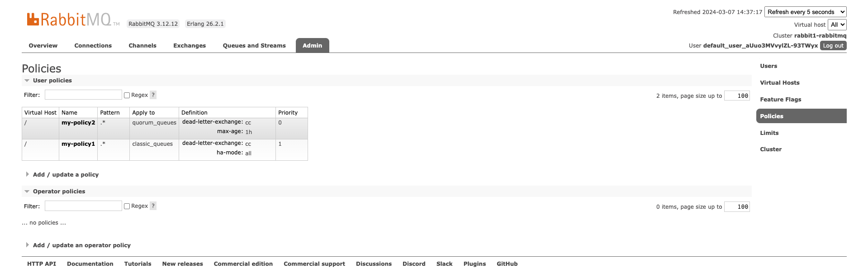Enable Regex checkbox for User policies filter
868x278 pixels.
click(x=127, y=95)
